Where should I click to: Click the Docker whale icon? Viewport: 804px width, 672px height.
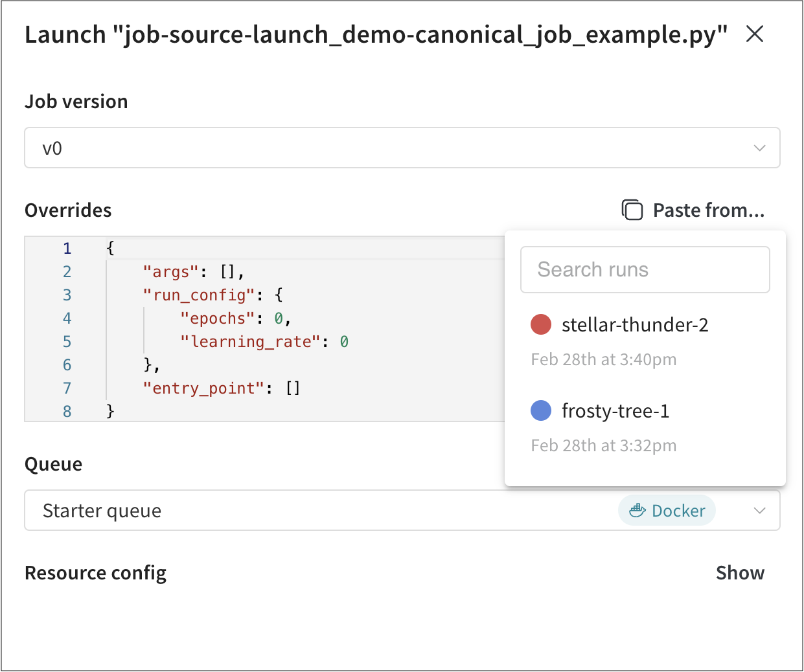pyautogui.click(x=637, y=511)
